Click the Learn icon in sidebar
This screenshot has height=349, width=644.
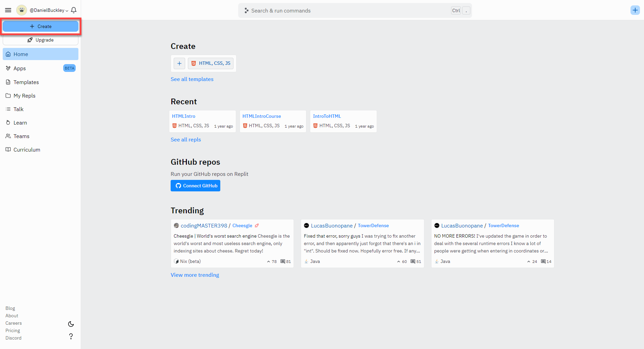8,123
